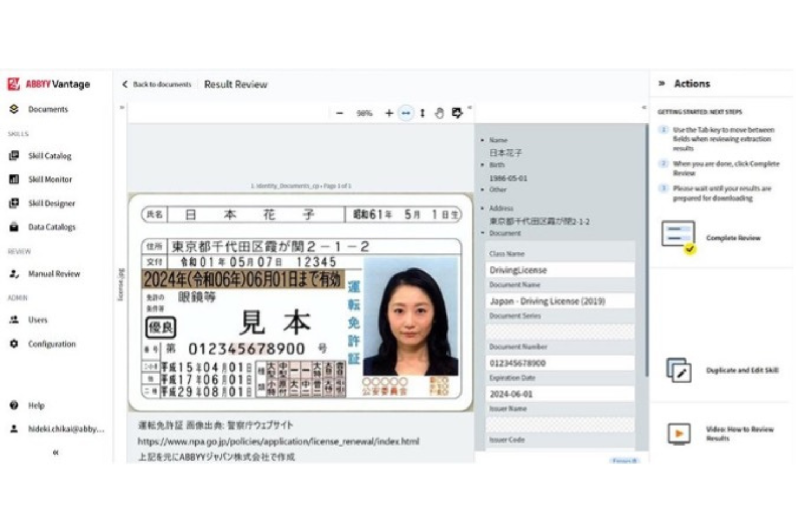Select fit to height icon

pyautogui.click(x=423, y=113)
